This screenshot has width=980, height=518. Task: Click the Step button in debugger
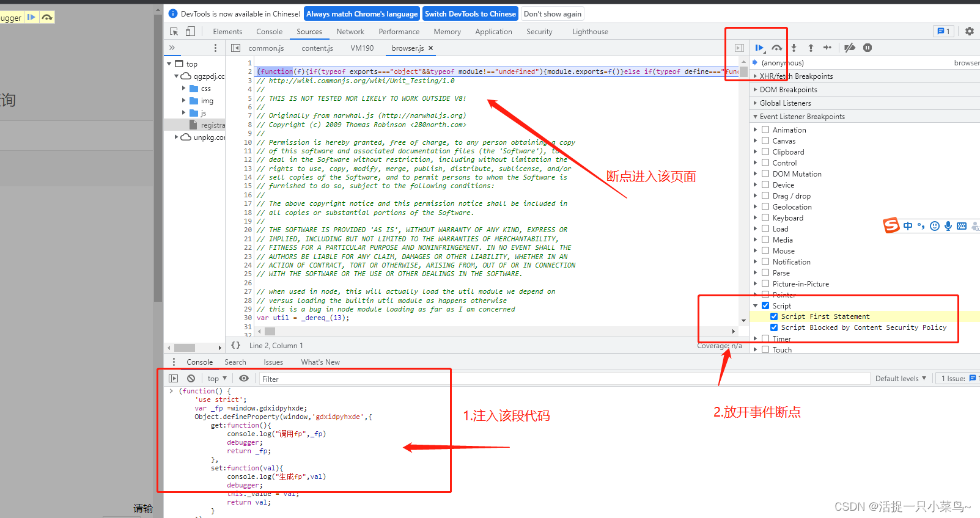(828, 48)
